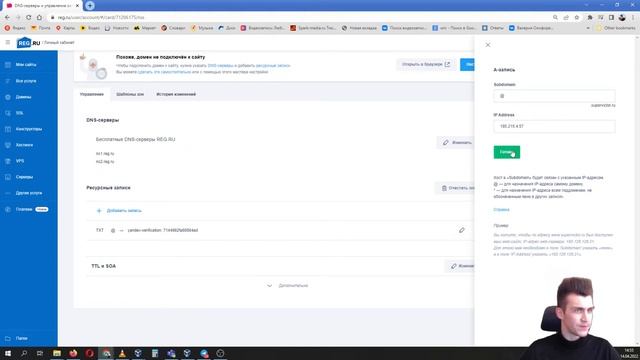Toggle the hamburger menu beside REG.RU logo
Viewport: 640px width, 360px height.
8,42
